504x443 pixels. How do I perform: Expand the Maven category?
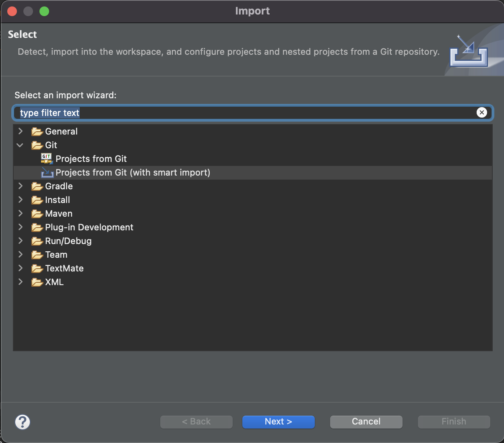point(21,213)
